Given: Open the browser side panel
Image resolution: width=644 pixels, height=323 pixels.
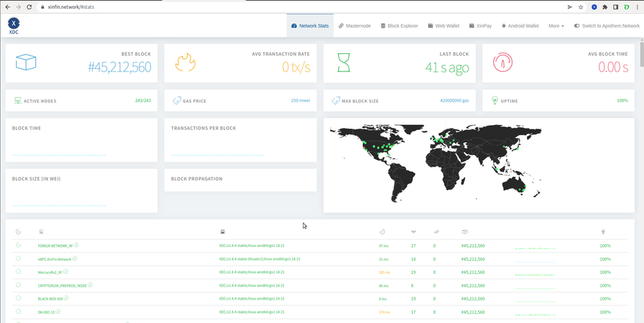Looking at the screenshot, I should click(615, 7).
